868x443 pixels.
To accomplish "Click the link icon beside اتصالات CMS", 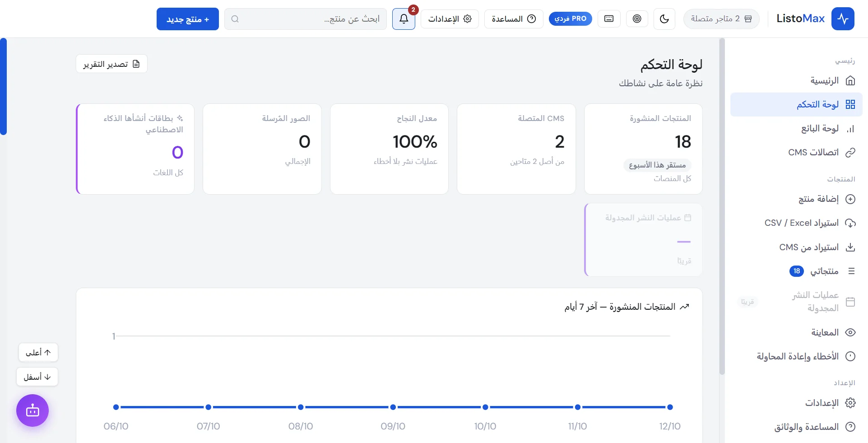I will click(x=850, y=152).
